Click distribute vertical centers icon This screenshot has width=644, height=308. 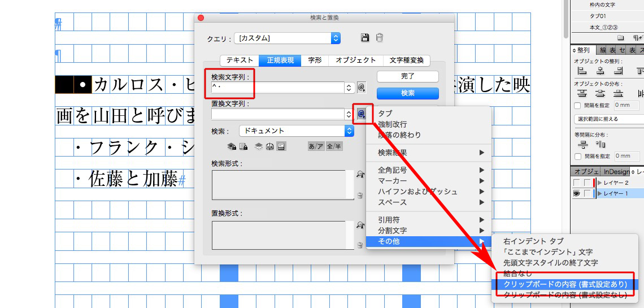tap(601, 93)
